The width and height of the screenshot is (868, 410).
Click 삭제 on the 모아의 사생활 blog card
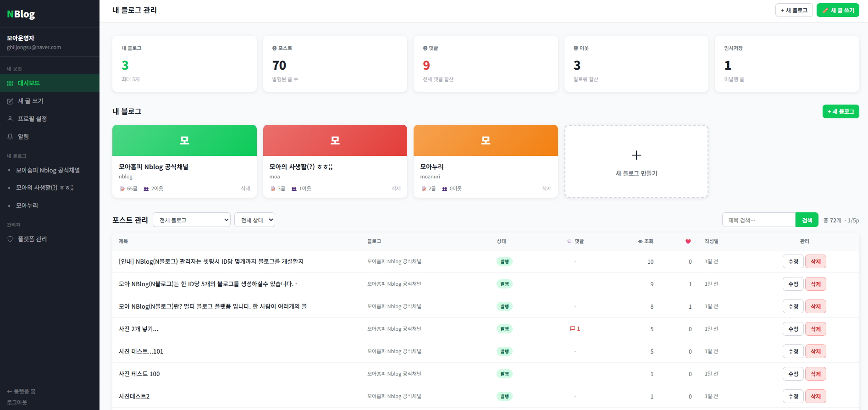click(x=396, y=188)
